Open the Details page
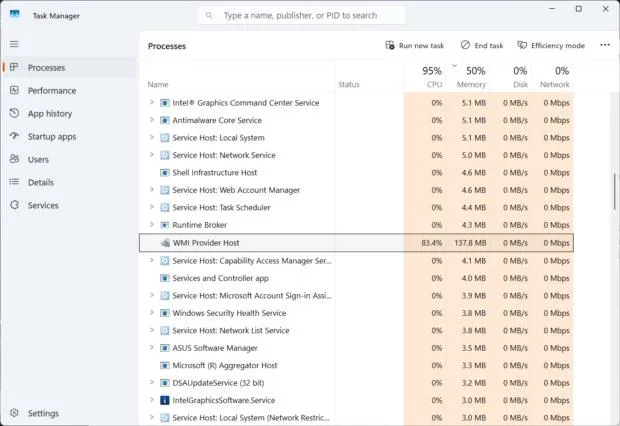620x426 pixels. click(70, 182)
